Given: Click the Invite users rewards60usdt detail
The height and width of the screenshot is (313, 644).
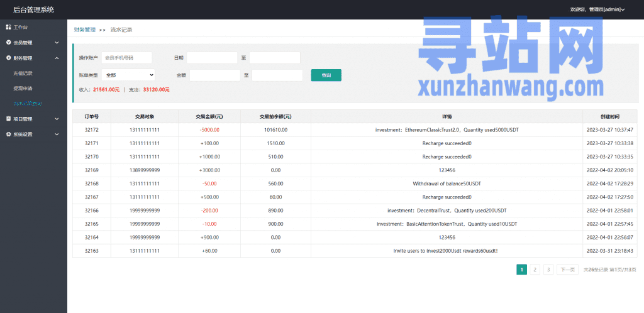Looking at the screenshot, I should (446, 251).
